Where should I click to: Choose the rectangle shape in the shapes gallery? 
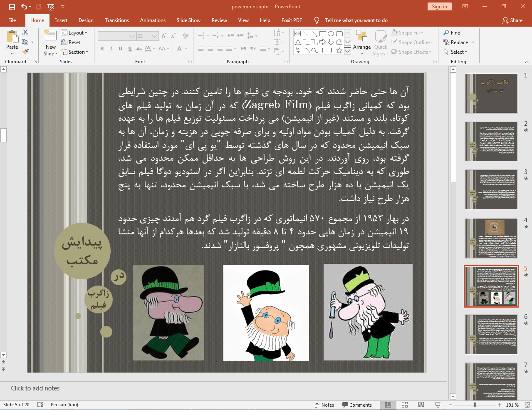(x=322, y=34)
